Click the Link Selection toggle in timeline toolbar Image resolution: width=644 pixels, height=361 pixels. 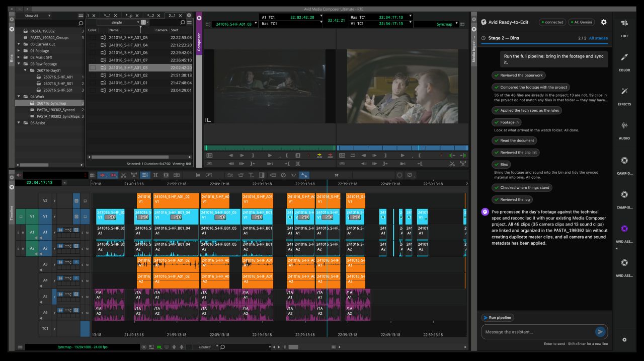[x=145, y=175]
